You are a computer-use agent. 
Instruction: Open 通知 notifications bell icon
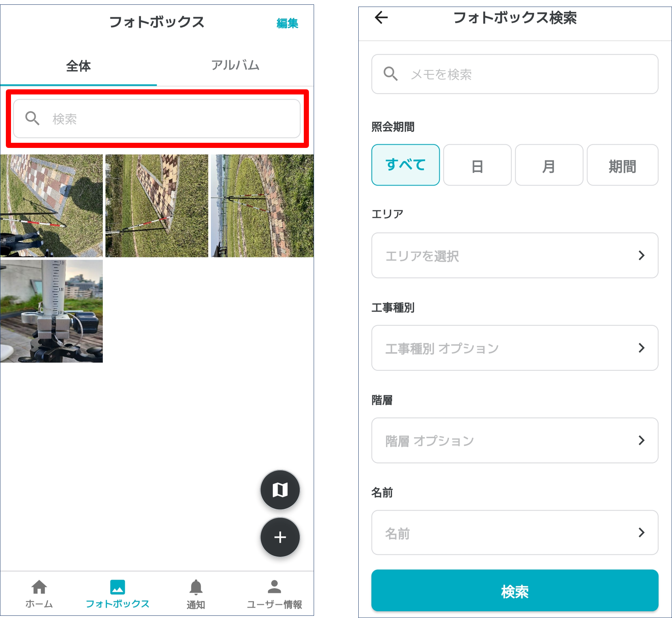pos(196,587)
